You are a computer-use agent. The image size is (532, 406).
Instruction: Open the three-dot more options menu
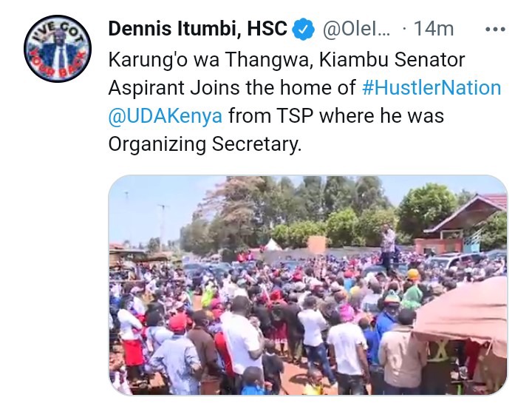(x=495, y=30)
